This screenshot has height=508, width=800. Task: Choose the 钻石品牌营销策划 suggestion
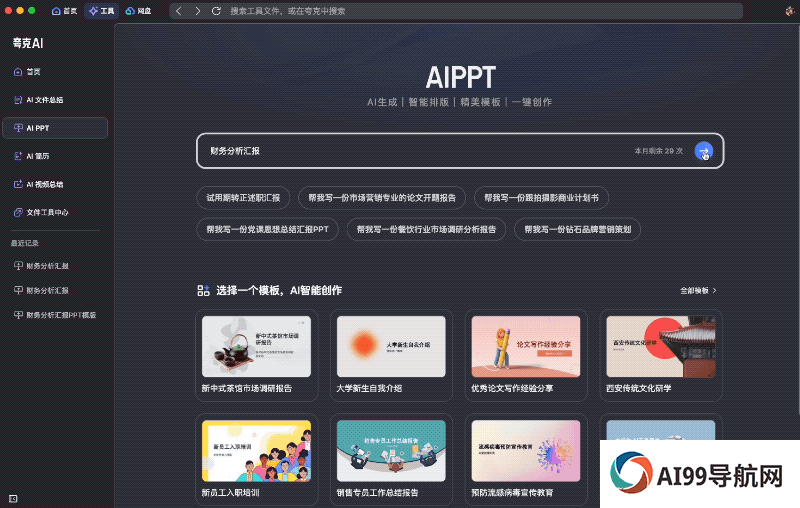[x=578, y=230]
